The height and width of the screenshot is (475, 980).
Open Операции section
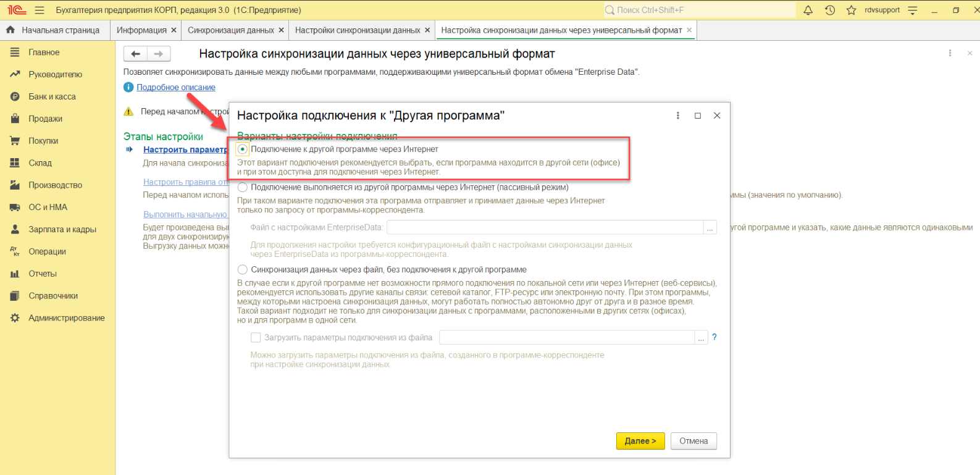[x=47, y=252]
